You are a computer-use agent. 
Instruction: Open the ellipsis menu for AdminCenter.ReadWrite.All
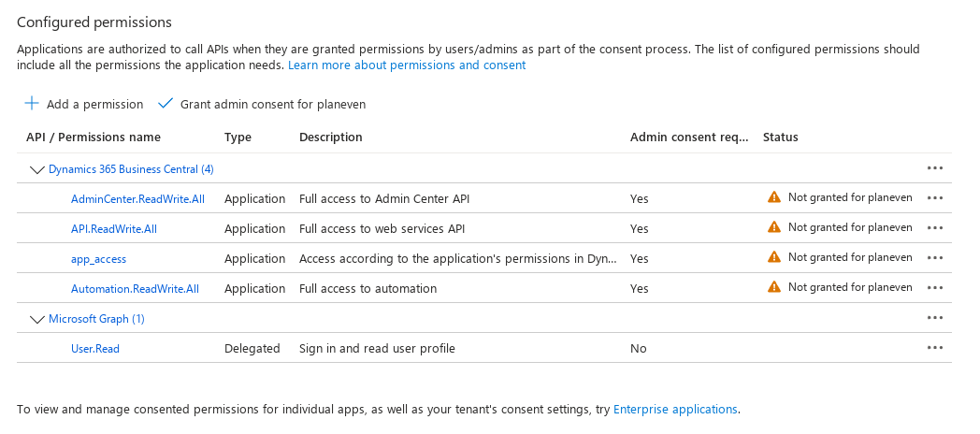935,198
